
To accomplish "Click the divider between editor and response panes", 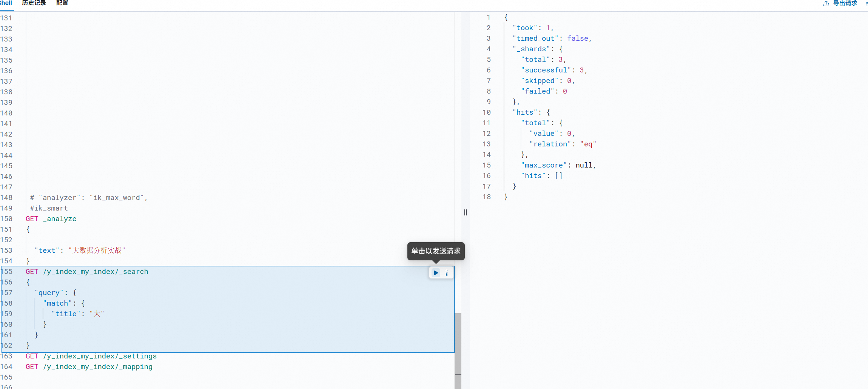I will 465,212.
